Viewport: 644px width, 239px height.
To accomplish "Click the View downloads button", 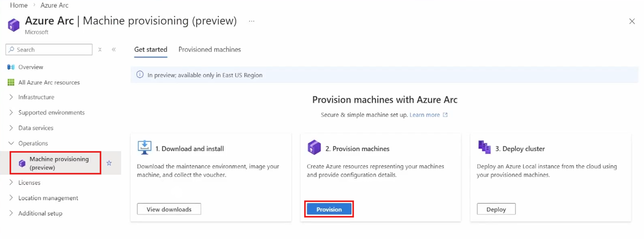I will pos(169,209).
